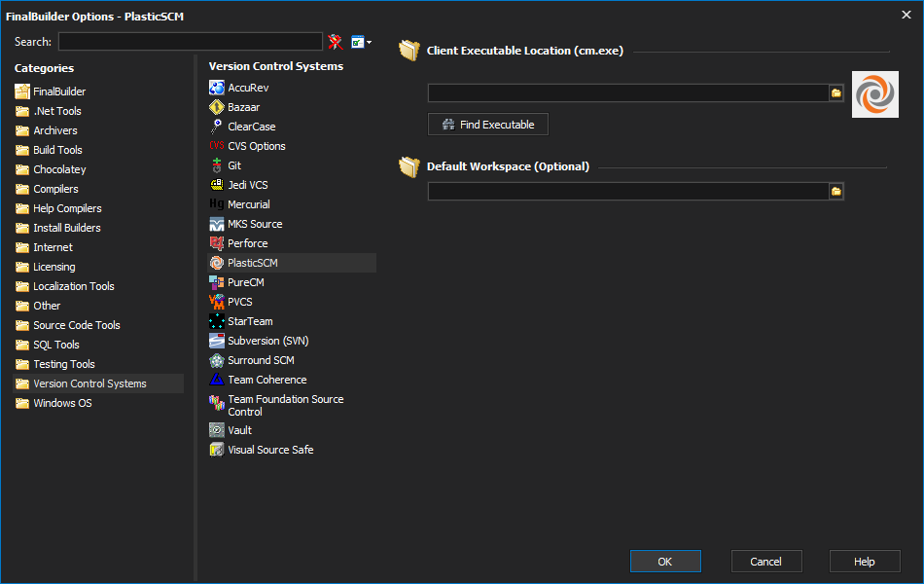
Task: Click the PlasticSCM swirl icon in list
Action: [217, 263]
